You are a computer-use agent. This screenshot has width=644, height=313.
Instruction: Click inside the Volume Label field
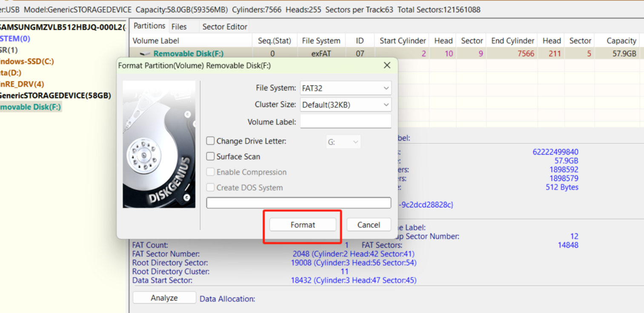point(345,121)
